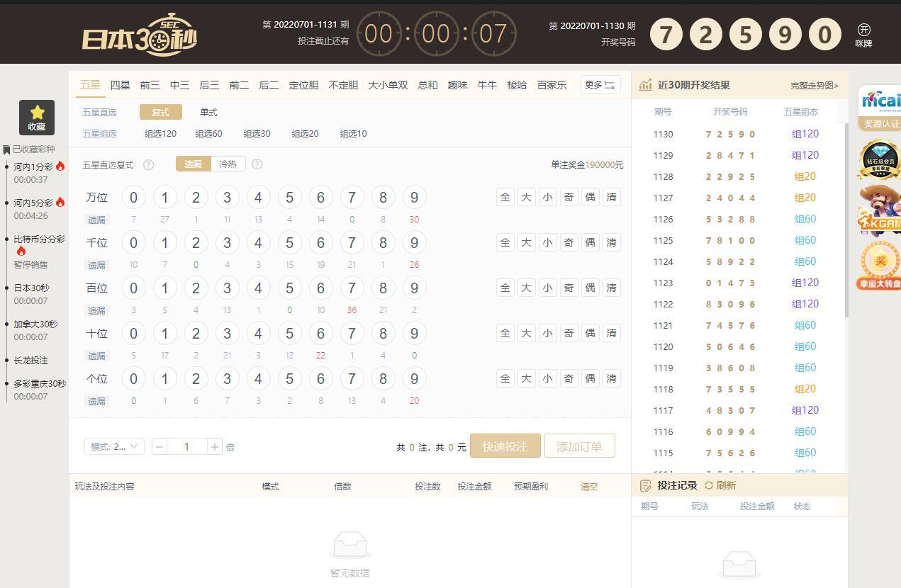Screen dimensions: 901x588
Task: Click 清 in 个位 row
Action: [611, 378]
